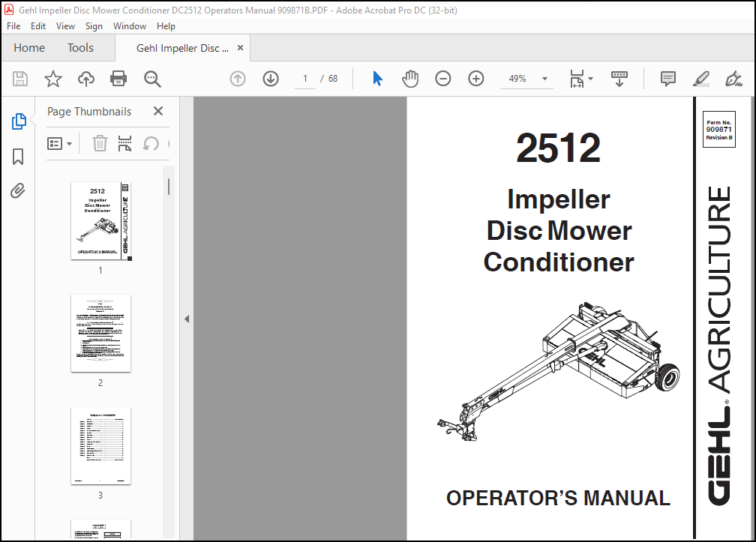Open the Window menu
Screen dimensions: 756x542
coord(130,26)
